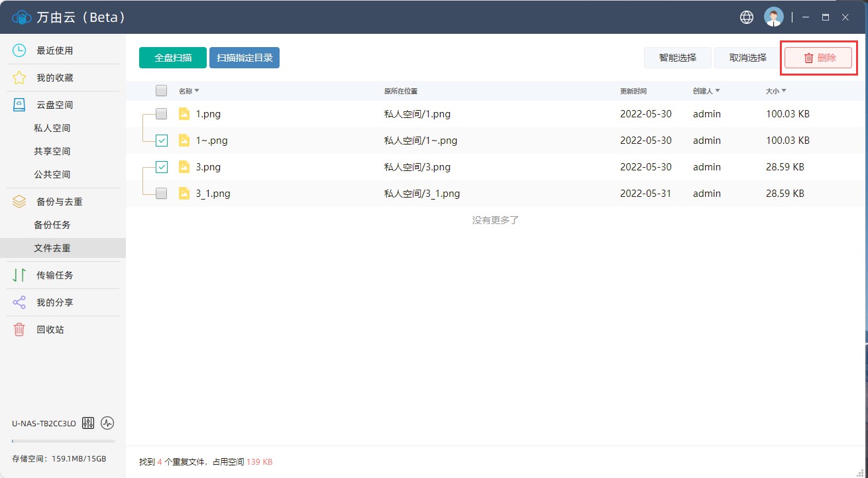The width and height of the screenshot is (868, 478).
Task: Open 私人空间 in sidebar
Action: 52,128
